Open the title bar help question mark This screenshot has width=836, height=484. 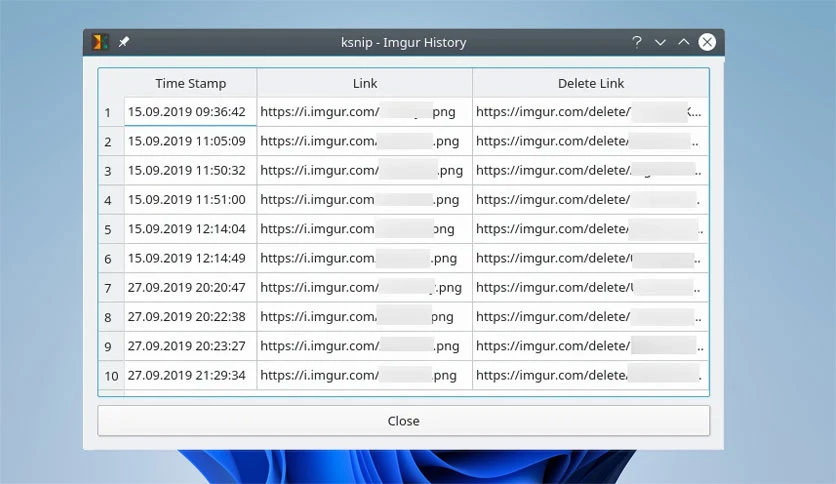coord(637,42)
